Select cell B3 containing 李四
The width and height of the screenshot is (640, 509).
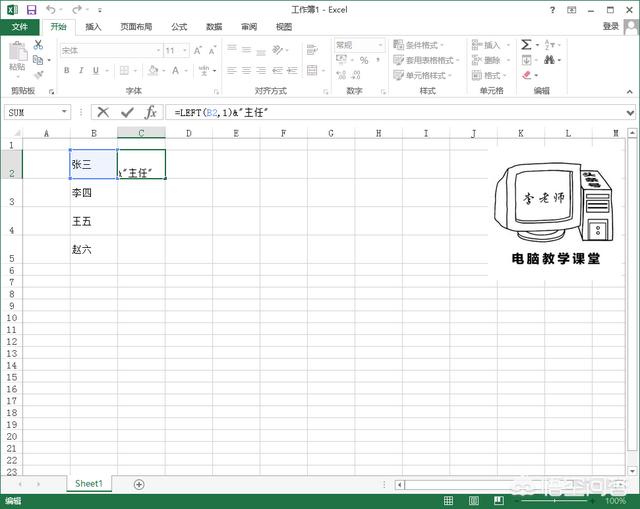pyautogui.click(x=93, y=193)
